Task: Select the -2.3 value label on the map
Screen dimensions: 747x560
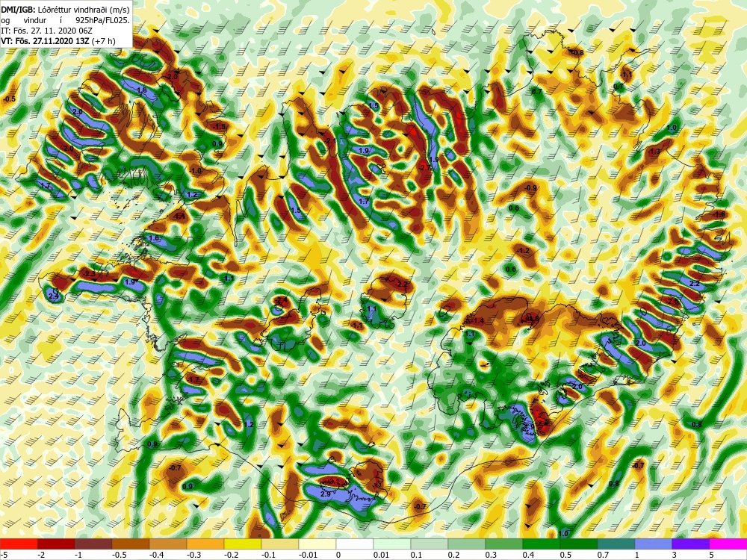Action: 90,274
